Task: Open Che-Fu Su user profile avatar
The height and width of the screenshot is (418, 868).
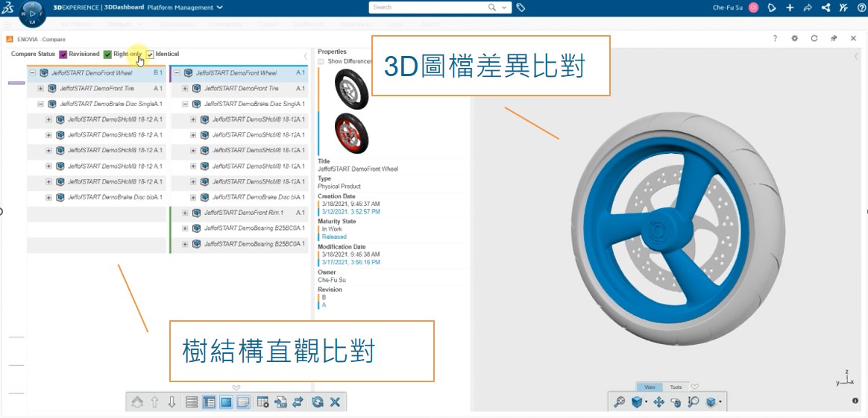Action: [753, 7]
